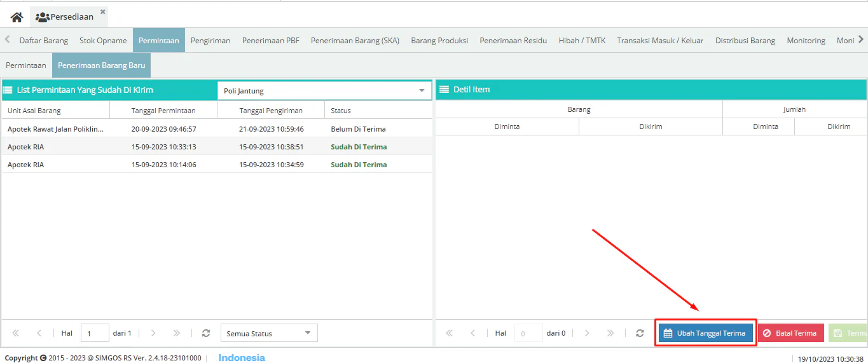This screenshot has height=363, width=868.
Task: Click the Home icon tab
Action: (x=17, y=17)
